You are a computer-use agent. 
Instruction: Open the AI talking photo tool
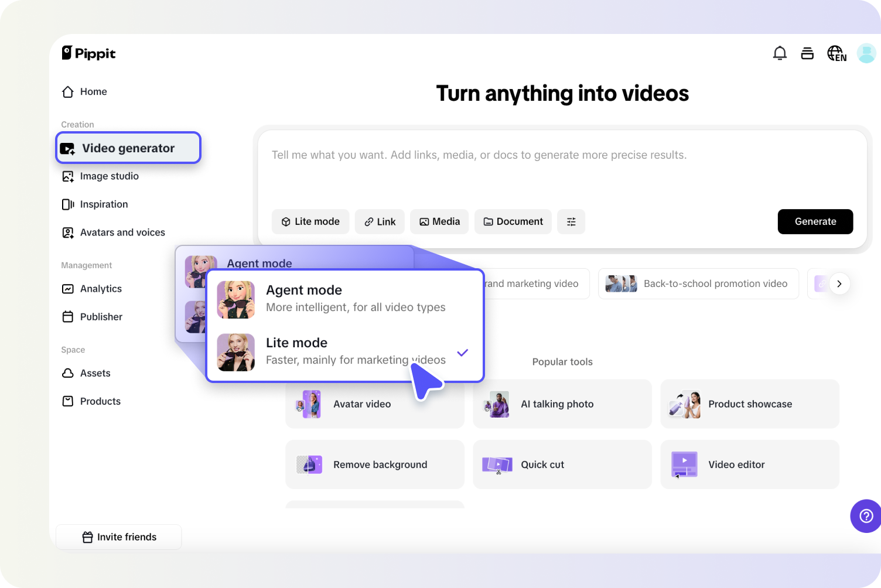click(562, 404)
